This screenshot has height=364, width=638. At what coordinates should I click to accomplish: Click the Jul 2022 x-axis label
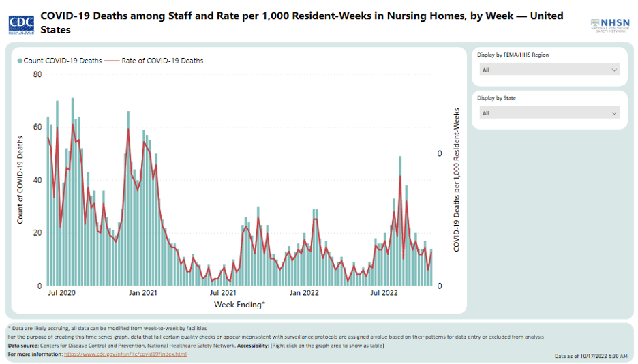point(384,294)
